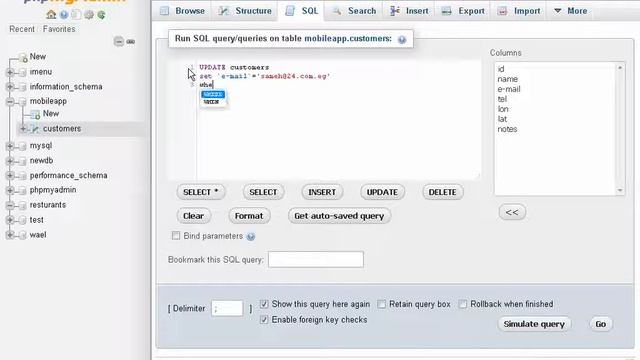
Task: Switch to the Structure tab
Action: click(245, 11)
